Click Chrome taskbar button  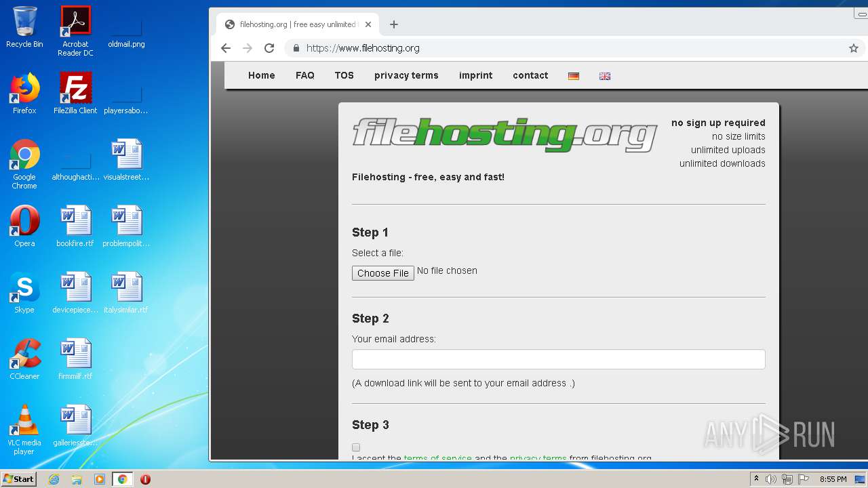123,479
